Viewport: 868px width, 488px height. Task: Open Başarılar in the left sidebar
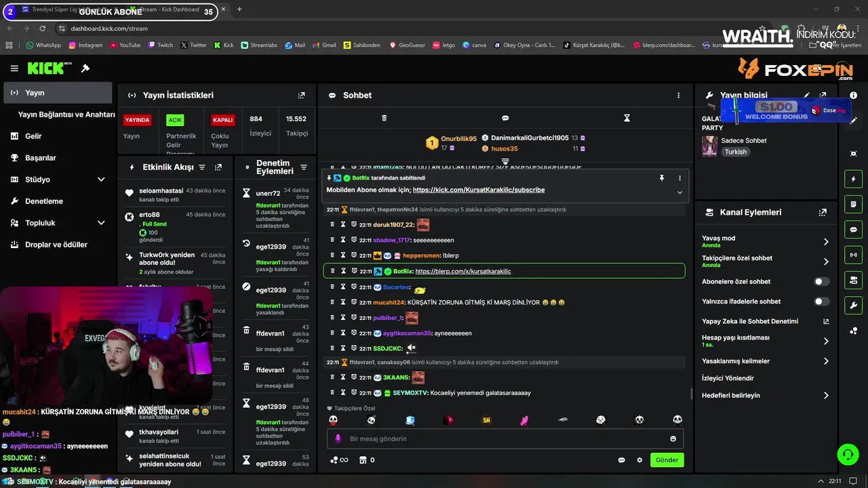(58, 158)
